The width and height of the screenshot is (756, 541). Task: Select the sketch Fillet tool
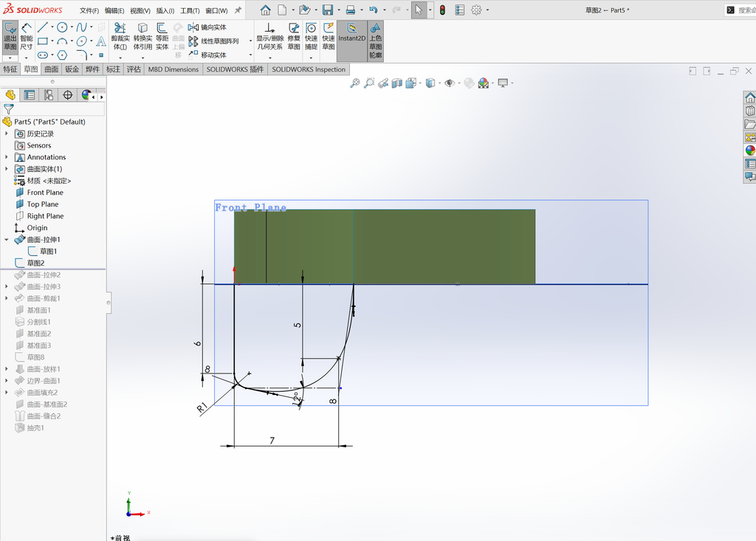pyautogui.click(x=81, y=55)
